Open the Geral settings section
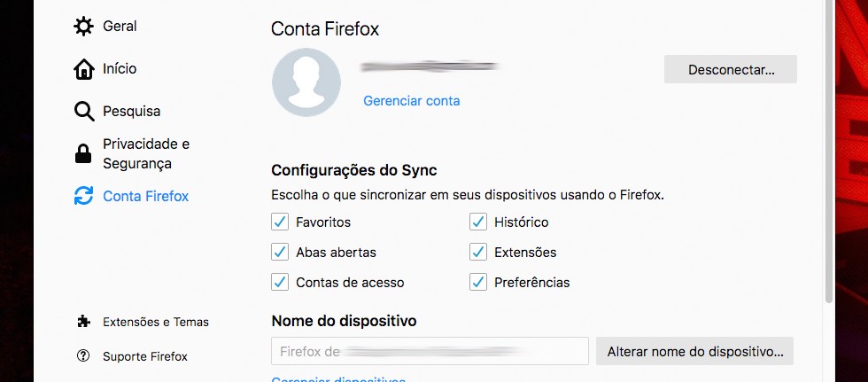 click(120, 27)
